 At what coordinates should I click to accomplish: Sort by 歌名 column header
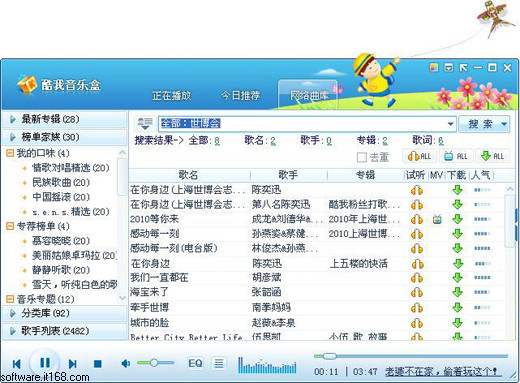[189, 175]
